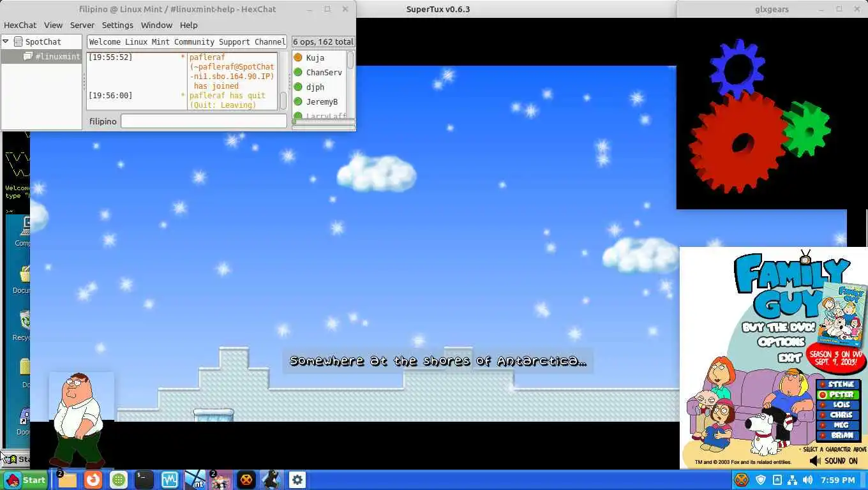Collapse the SpotChat server tree node
Viewport: 868px width, 490px height.
coord(6,41)
